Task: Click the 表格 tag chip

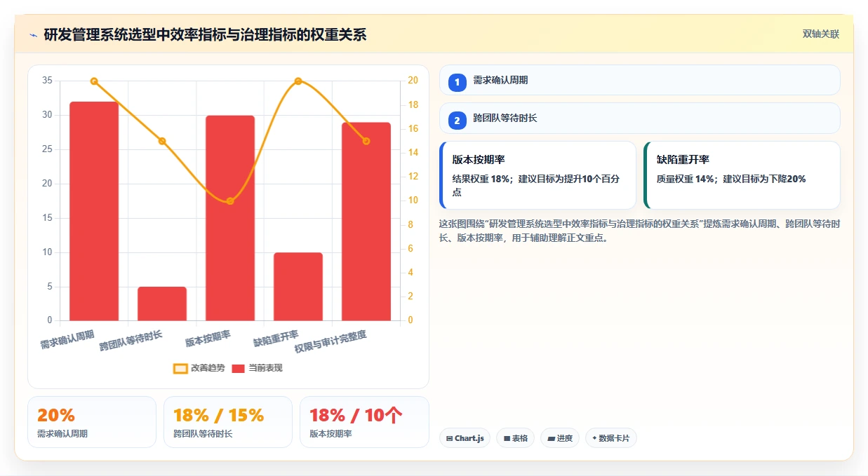Action: (x=515, y=438)
